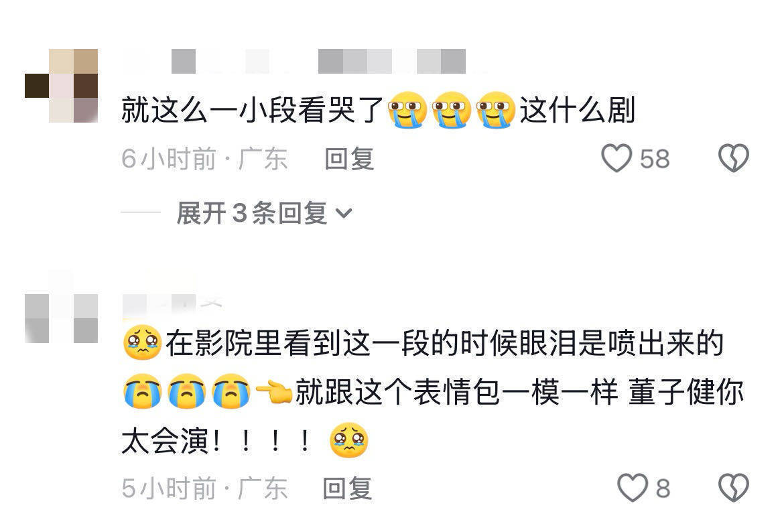Dislike the '这什么剧' comment via broken heart
This screenshot has width=784, height=532.
(734, 159)
